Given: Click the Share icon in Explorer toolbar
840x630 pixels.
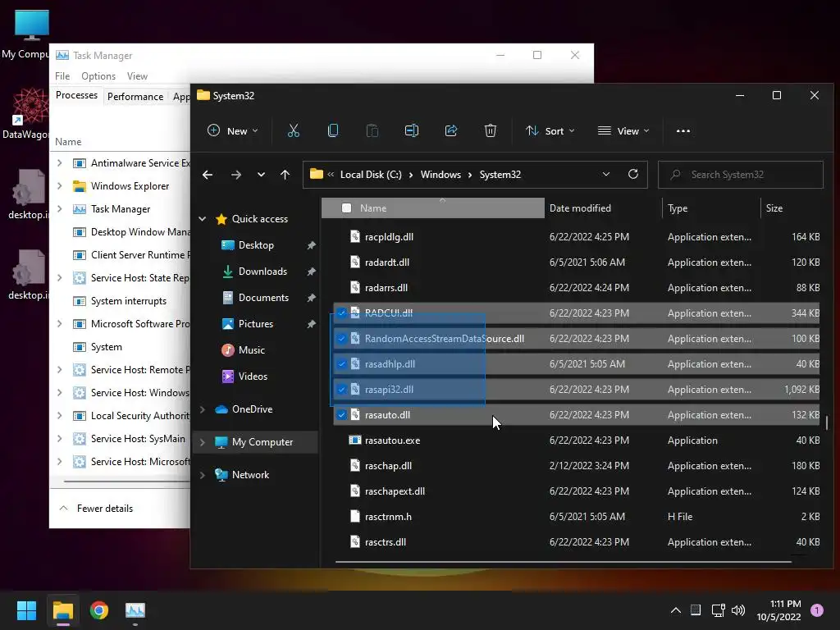Looking at the screenshot, I should coord(451,130).
